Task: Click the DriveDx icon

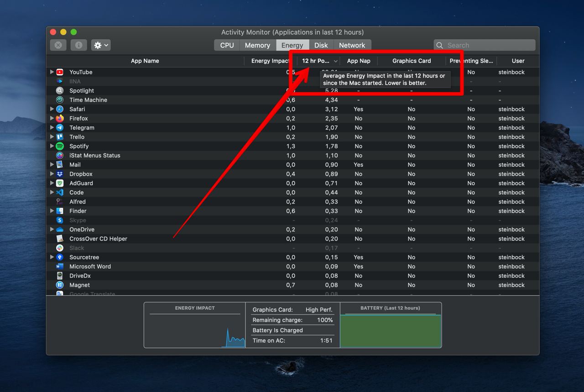Action: pyautogui.click(x=60, y=276)
